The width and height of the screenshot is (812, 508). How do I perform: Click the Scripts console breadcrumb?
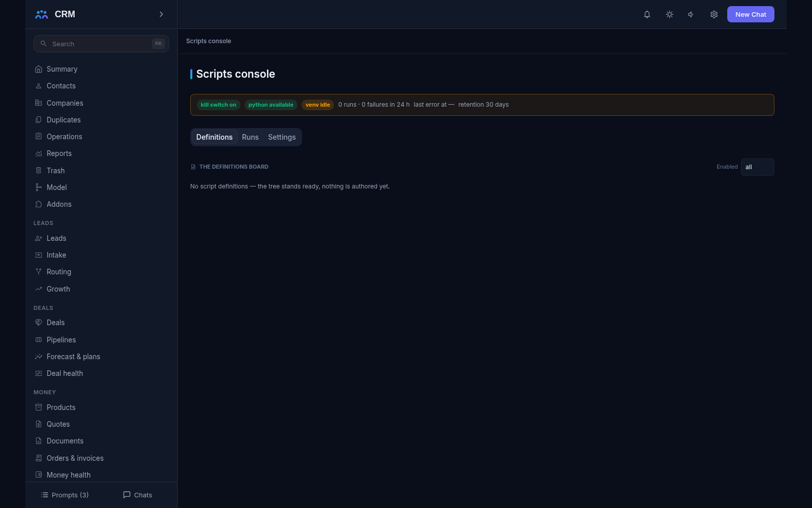[209, 41]
